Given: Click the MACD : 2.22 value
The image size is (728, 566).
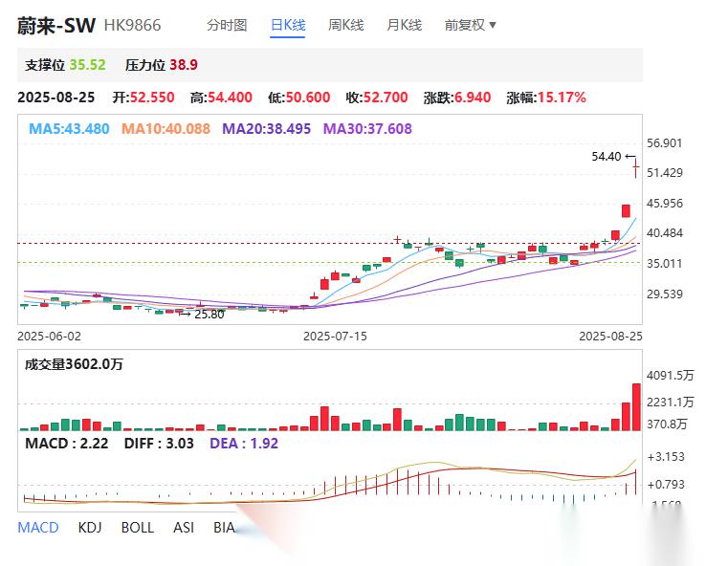Looking at the screenshot, I should 67,444.
